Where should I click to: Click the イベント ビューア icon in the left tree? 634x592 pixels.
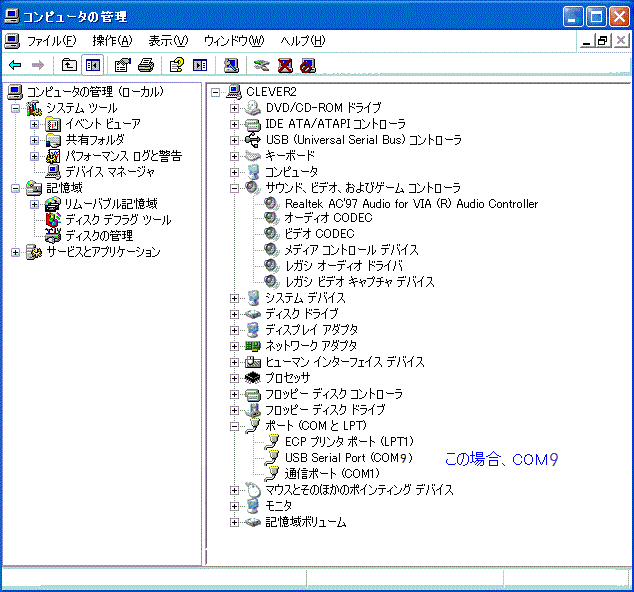53,124
